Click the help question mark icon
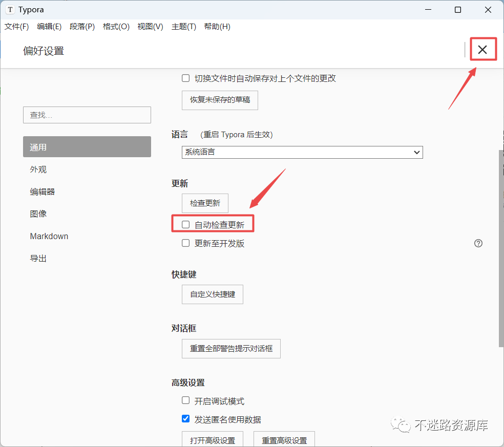 tap(478, 243)
